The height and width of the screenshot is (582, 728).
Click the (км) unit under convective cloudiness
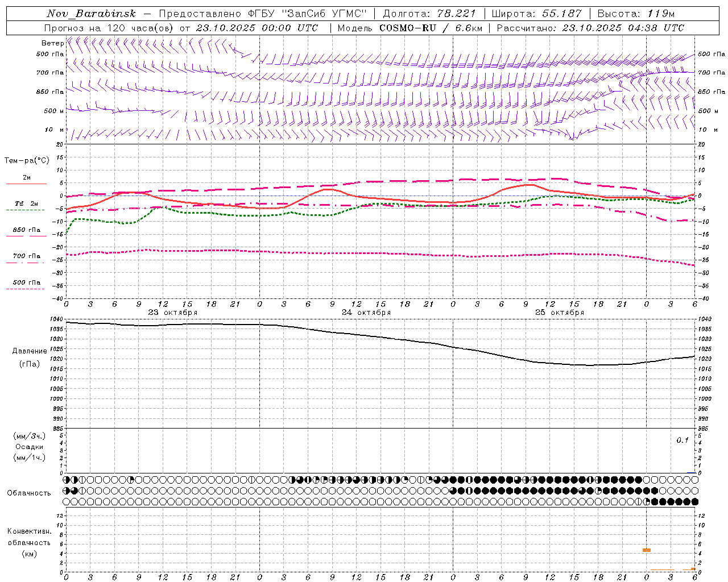click(29, 554)
